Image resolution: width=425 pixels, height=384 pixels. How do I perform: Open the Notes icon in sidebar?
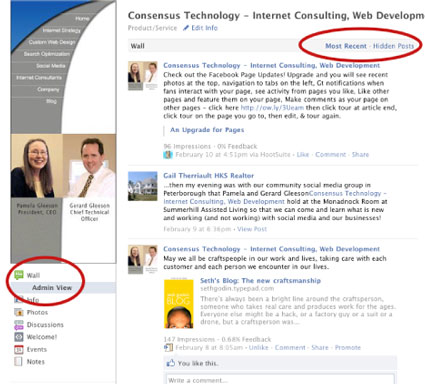(19, 362)
